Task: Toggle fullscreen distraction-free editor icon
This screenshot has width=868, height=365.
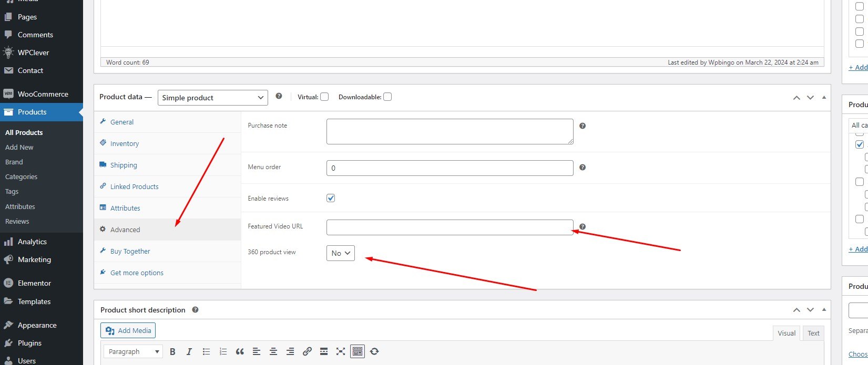Action: [x=341, y=352]
